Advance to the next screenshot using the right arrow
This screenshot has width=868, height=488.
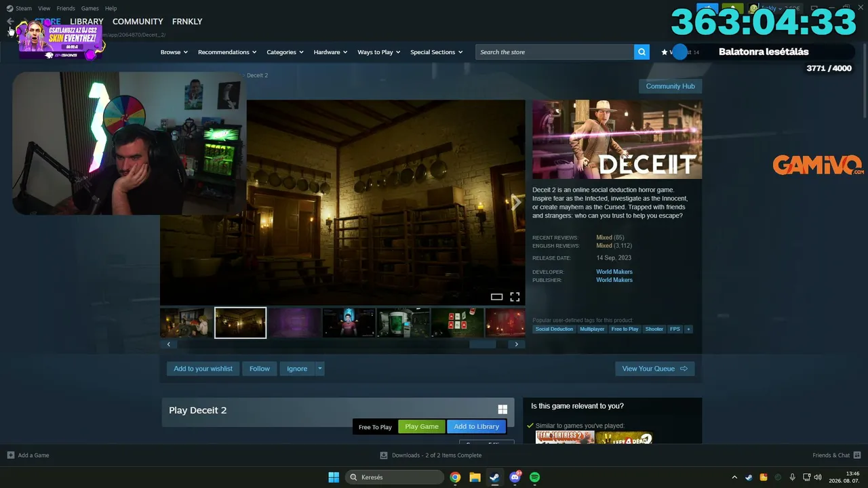point(516,203)
